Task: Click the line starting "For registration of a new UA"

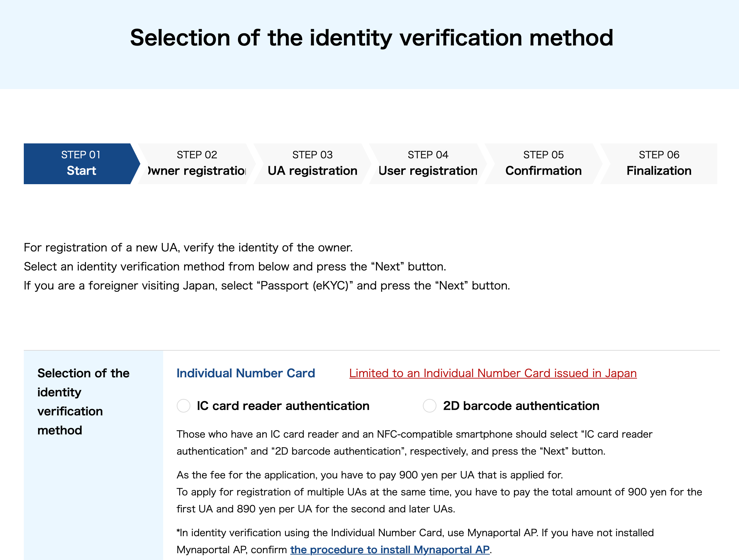Action: [188, 247]
